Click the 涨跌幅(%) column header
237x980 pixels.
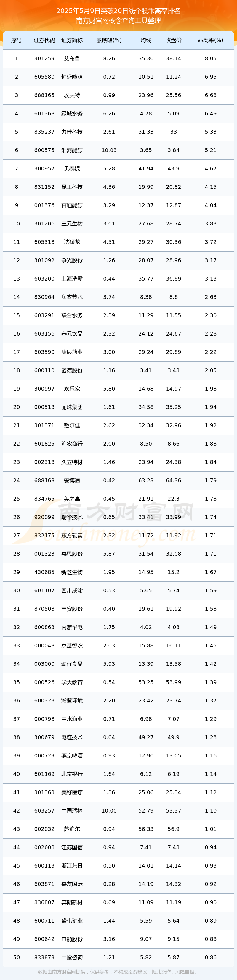point(109,40)
